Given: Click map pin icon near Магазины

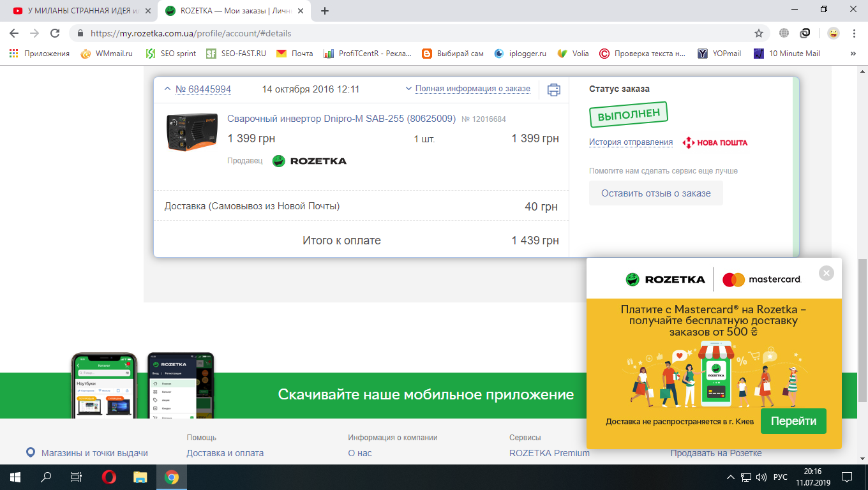Looking at the screenshot, I should 30,453.
